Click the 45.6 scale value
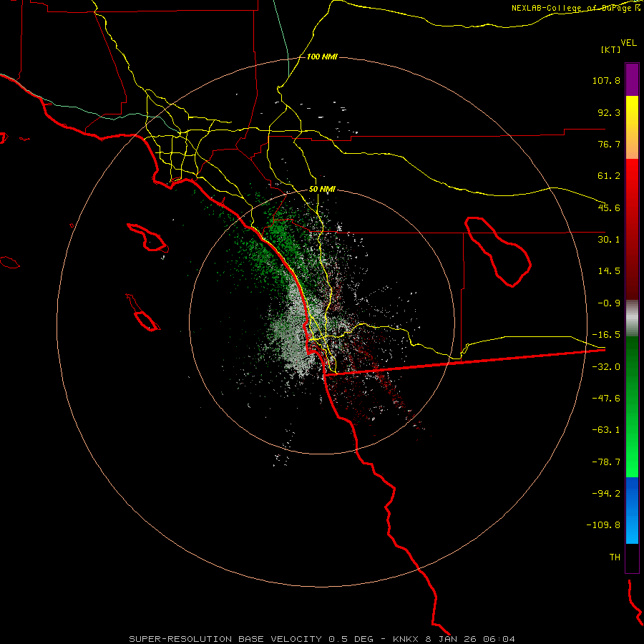 pyautogui.click(x=609, y=208)
